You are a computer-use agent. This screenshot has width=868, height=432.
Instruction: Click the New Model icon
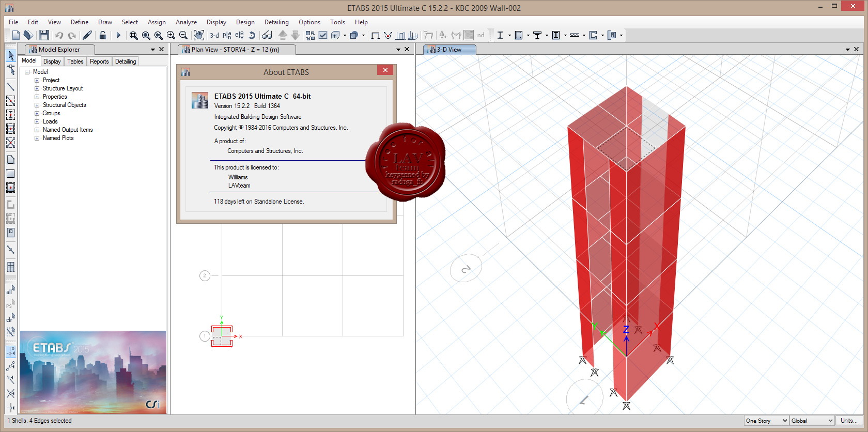[16, 35]
